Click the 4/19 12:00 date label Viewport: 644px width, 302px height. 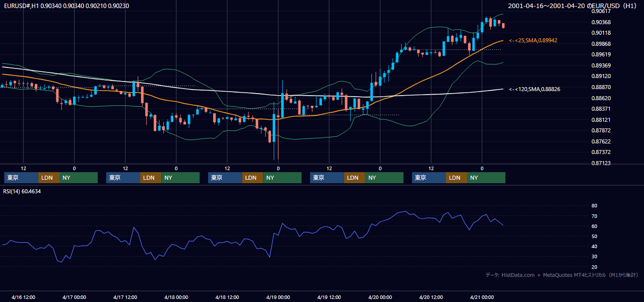coord(329,297)
